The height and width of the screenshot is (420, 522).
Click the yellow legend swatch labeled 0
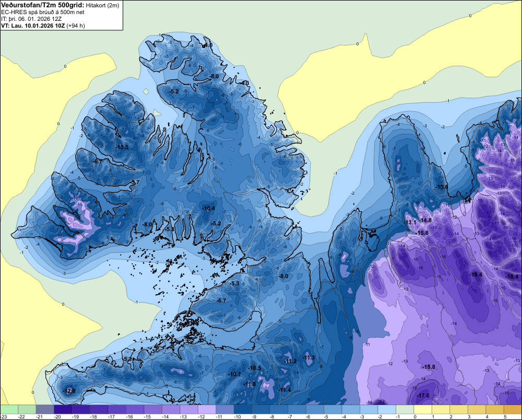(422, 410)
